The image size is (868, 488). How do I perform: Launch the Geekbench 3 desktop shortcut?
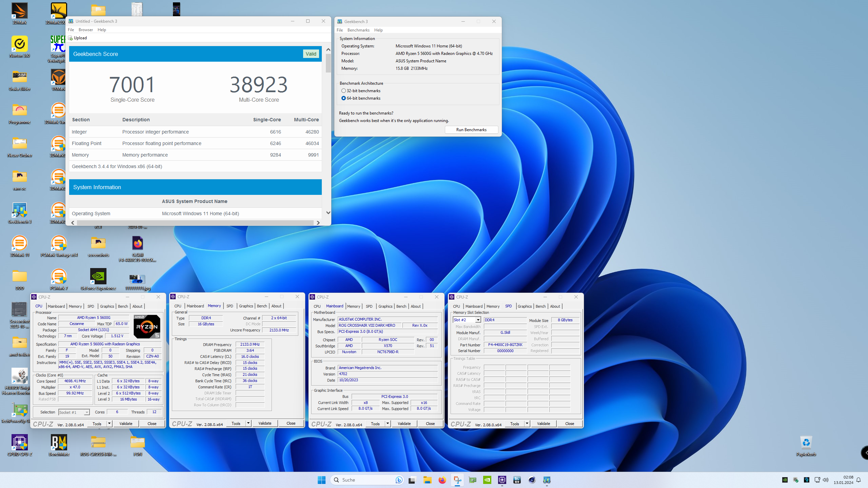(19, 213)
